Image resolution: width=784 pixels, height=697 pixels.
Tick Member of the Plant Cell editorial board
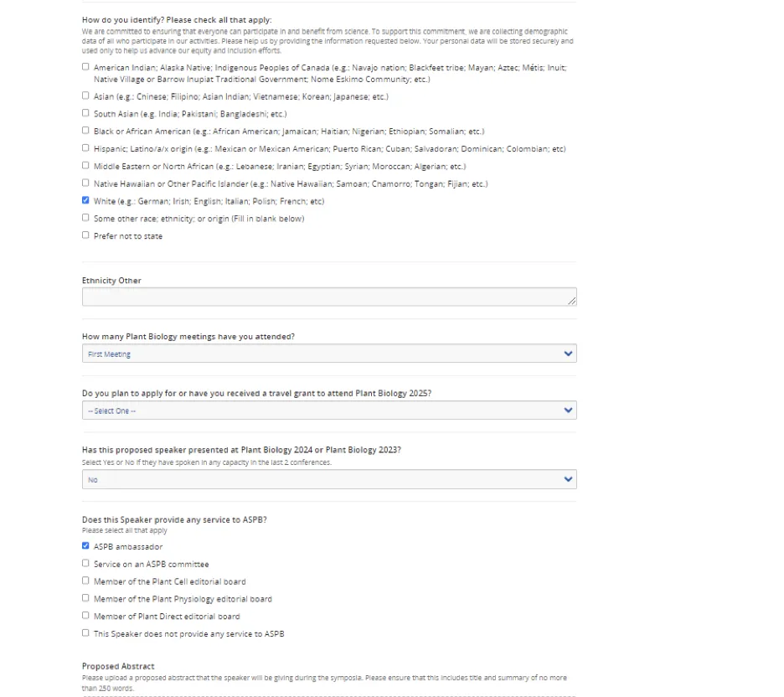[85, 581]
